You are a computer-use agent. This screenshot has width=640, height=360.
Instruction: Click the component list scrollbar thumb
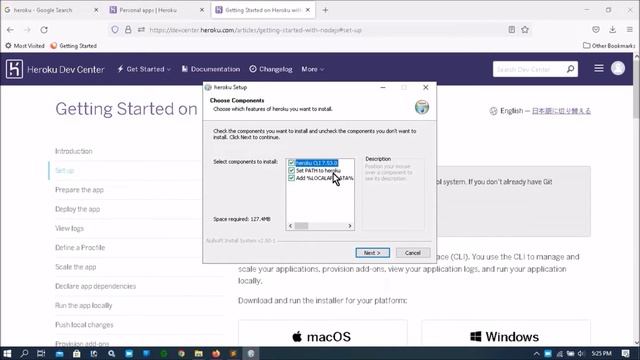301,226
